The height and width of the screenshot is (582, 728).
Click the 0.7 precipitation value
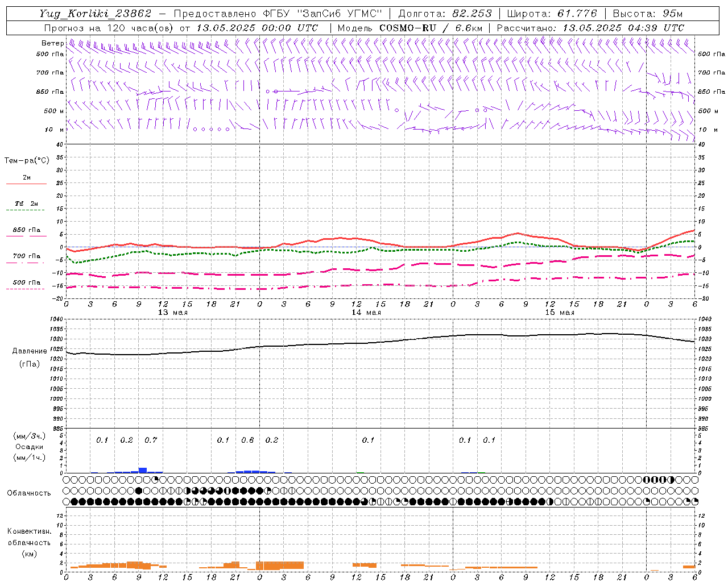coord(151,440)
